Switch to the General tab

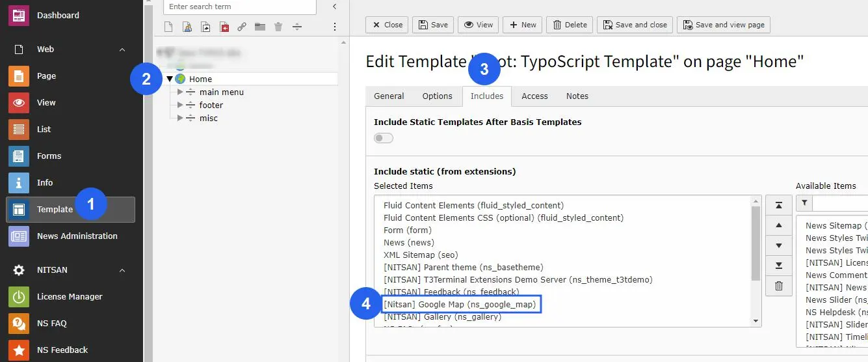(389, 96)
